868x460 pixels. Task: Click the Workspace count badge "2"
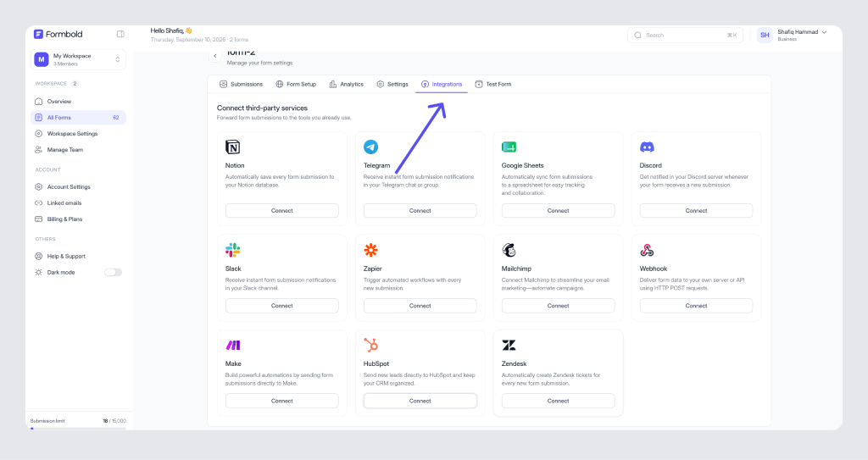coord(75,84)
